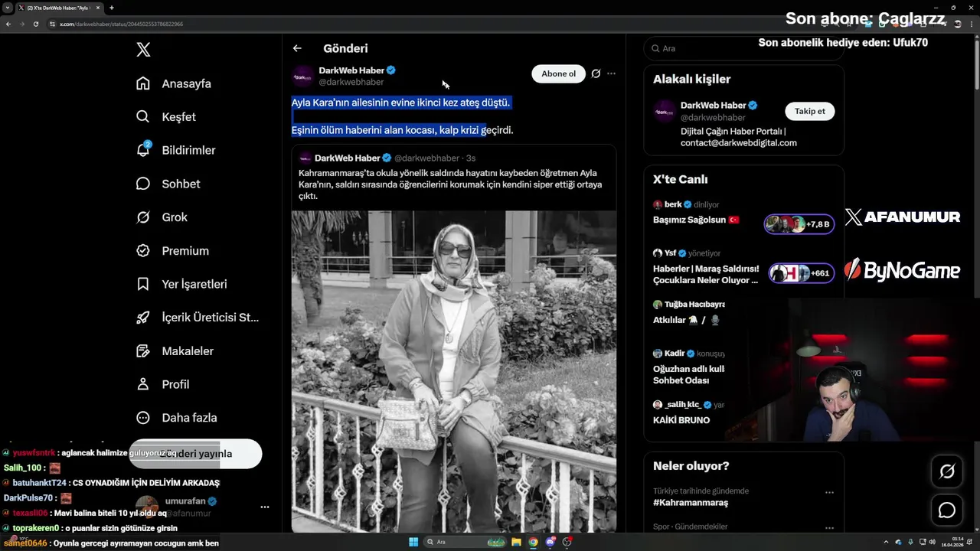
Task: Open the Haberler | Maraş Saldırısı space
Action: point(706,274)
